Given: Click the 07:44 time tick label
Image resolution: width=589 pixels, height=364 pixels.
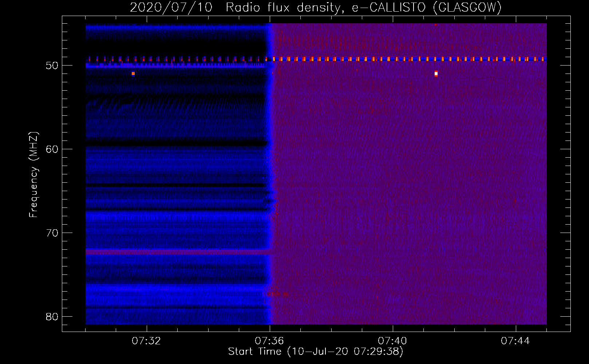Looking at the screenshot, I should (515, 341).
